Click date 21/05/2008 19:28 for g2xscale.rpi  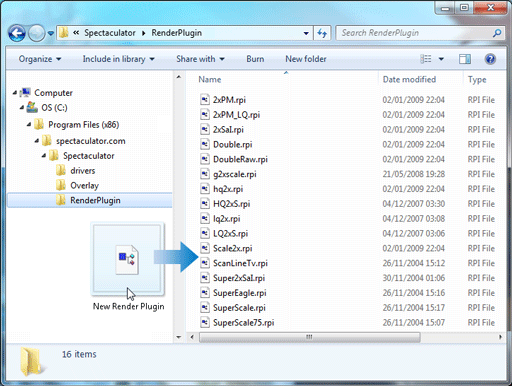point(413,174)
